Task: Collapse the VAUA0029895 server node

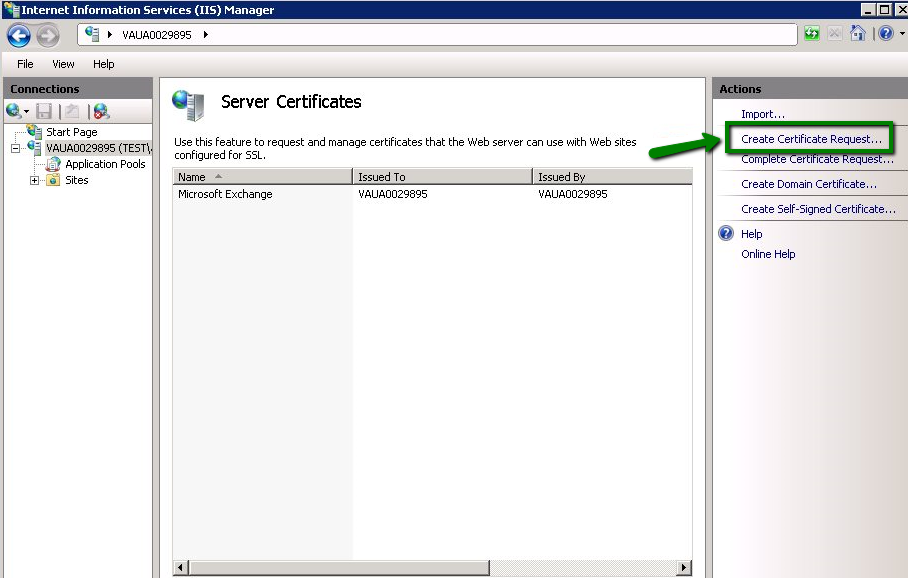Action: [15, 148]
